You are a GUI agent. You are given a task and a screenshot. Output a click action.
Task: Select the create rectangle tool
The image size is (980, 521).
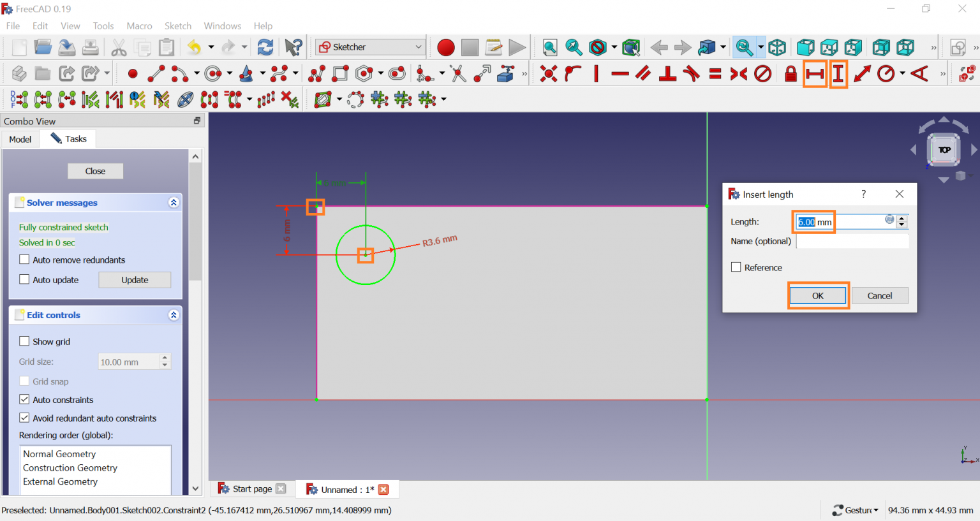(341, 74)
